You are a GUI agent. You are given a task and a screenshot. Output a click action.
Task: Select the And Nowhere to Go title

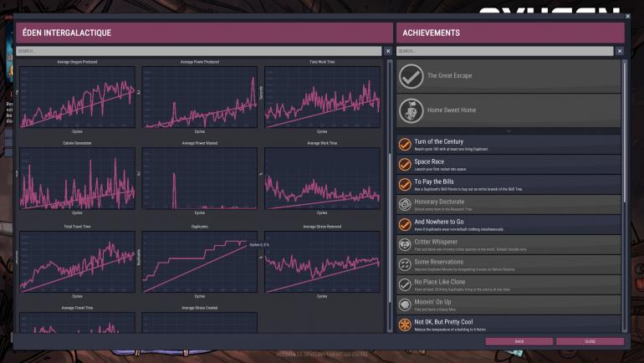[438, 222]
